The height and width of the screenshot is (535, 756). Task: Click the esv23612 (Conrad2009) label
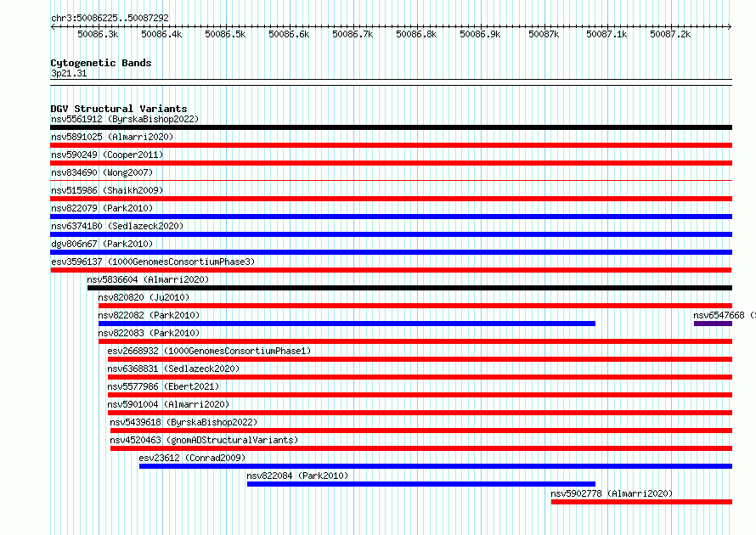point(192,458)
